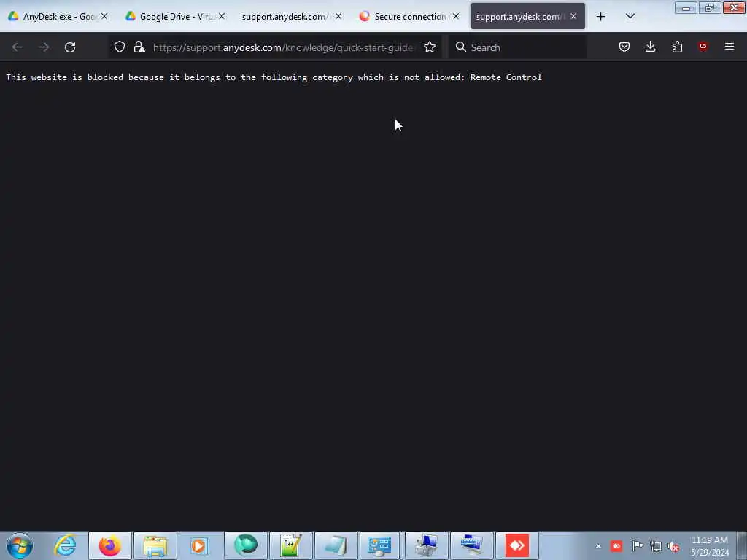Viewport: 747px width, 560px height.
Task: List all tabs dropdown arrow
Action: [x=630, y=17]
